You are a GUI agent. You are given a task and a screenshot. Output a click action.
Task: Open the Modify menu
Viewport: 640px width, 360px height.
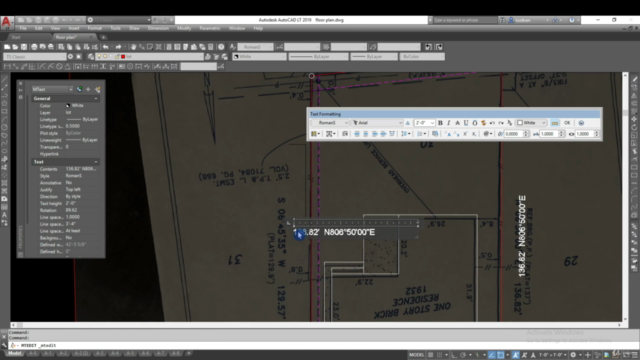pos(184,29)
